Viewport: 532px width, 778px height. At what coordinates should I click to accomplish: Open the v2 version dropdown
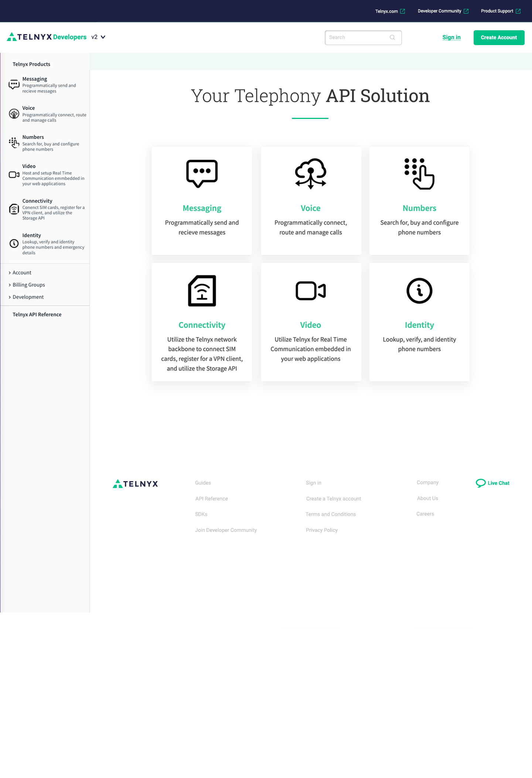(98, 37)
